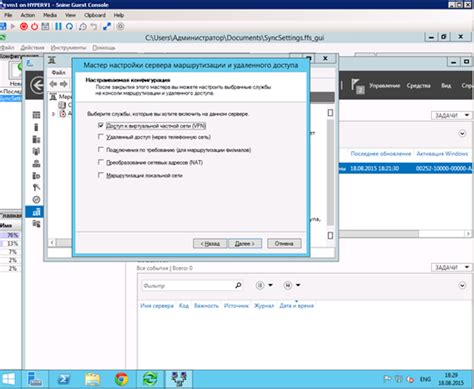Image resolution: width=474 pixels, height=389 pixels.
Task: Click the grey Start VM play icon
Action: click(13, 26)
